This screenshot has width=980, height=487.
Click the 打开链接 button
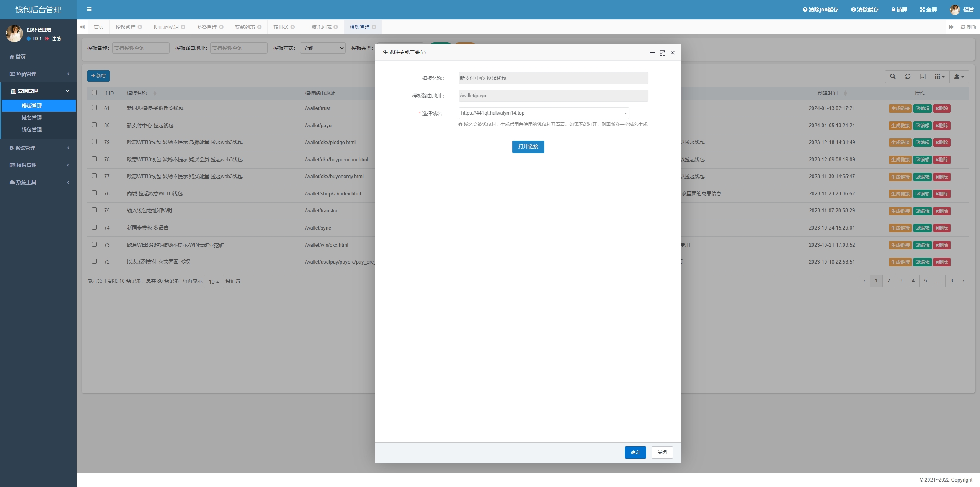click(x=528, y=147)
